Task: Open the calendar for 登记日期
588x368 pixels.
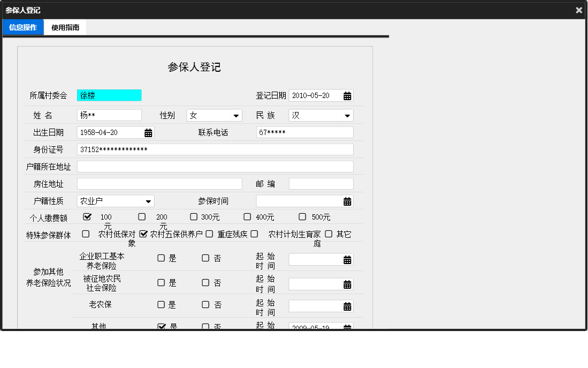Action: click(348, 95)
